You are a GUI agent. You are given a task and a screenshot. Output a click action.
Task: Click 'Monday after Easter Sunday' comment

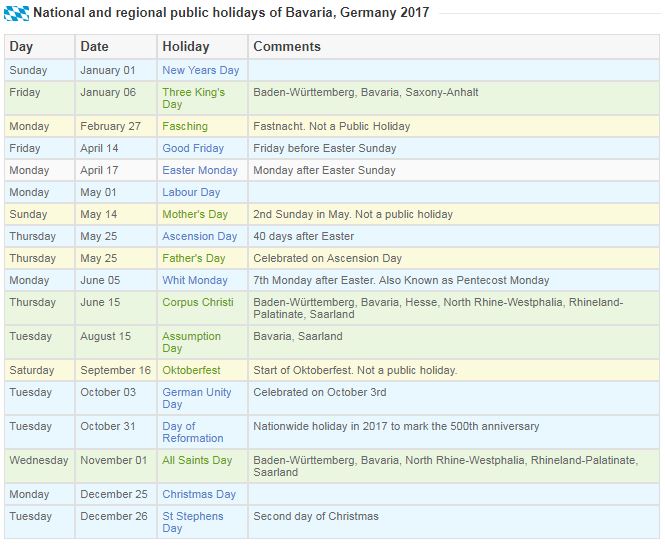point(324,170)
